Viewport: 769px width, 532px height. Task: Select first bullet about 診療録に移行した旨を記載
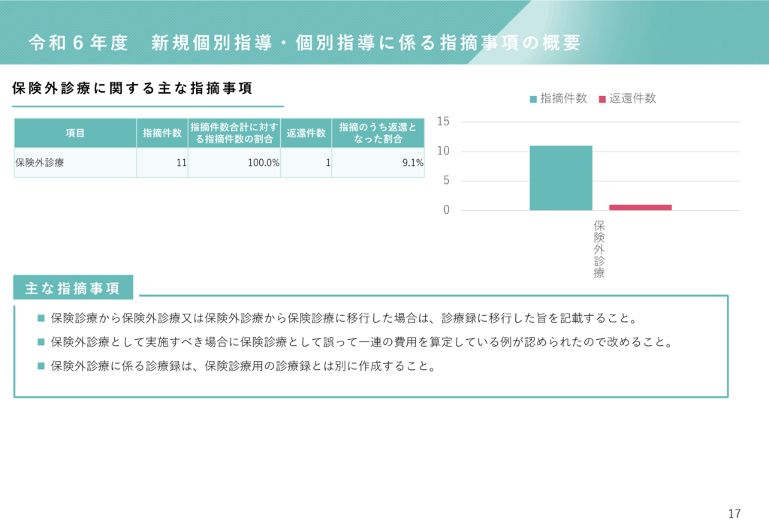344,318
